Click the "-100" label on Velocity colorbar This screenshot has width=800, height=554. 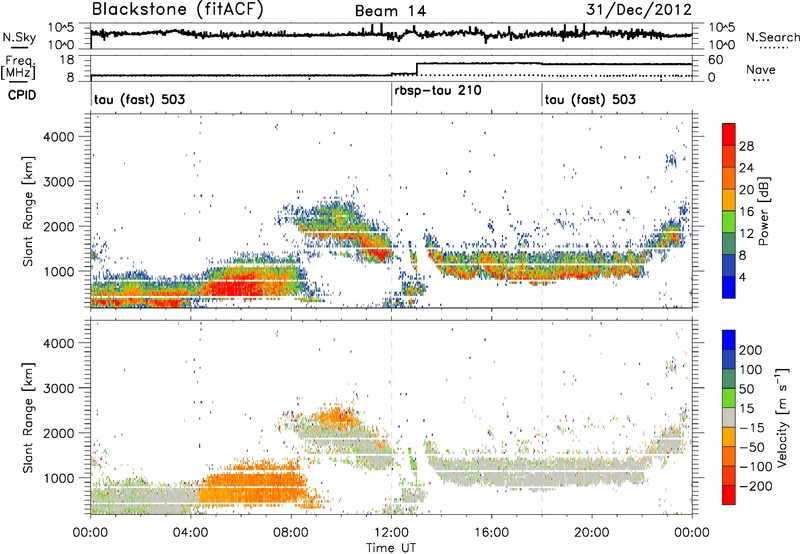pos(756,467)
